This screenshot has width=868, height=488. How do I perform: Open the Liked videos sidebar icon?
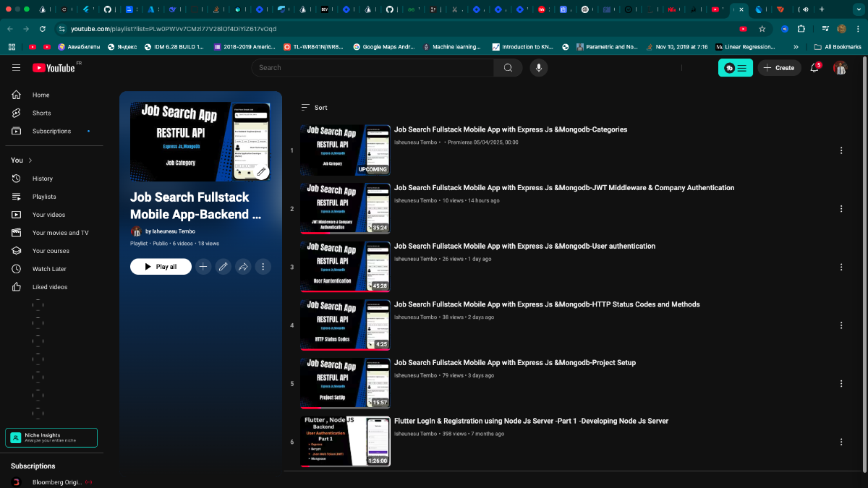coord(16,286)
